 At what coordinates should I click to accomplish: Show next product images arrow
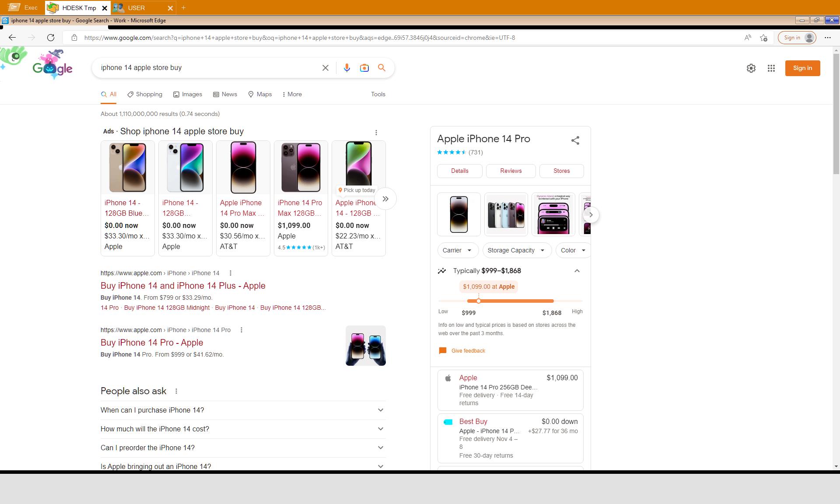pyautogui.click(x=591, y=215)
